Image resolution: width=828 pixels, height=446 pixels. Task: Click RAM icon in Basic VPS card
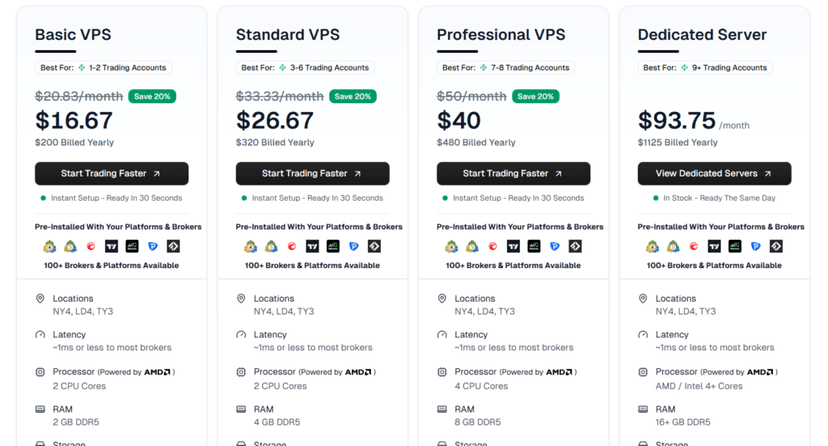[40, 409]
